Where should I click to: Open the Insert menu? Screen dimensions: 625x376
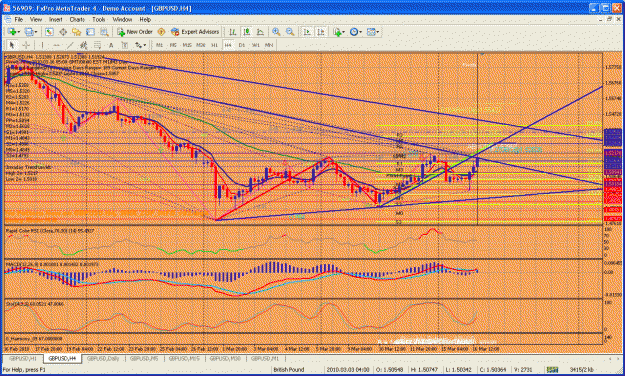click(56, 19)
